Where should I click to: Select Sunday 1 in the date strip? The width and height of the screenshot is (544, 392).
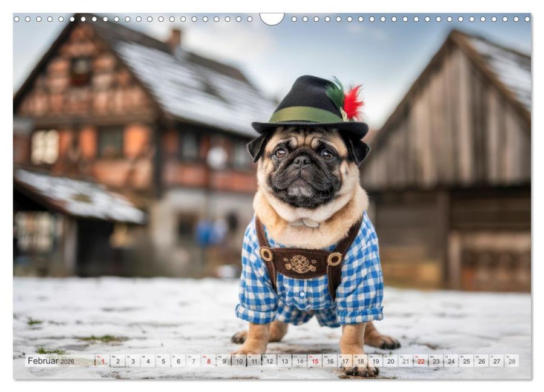coord(102,361)
